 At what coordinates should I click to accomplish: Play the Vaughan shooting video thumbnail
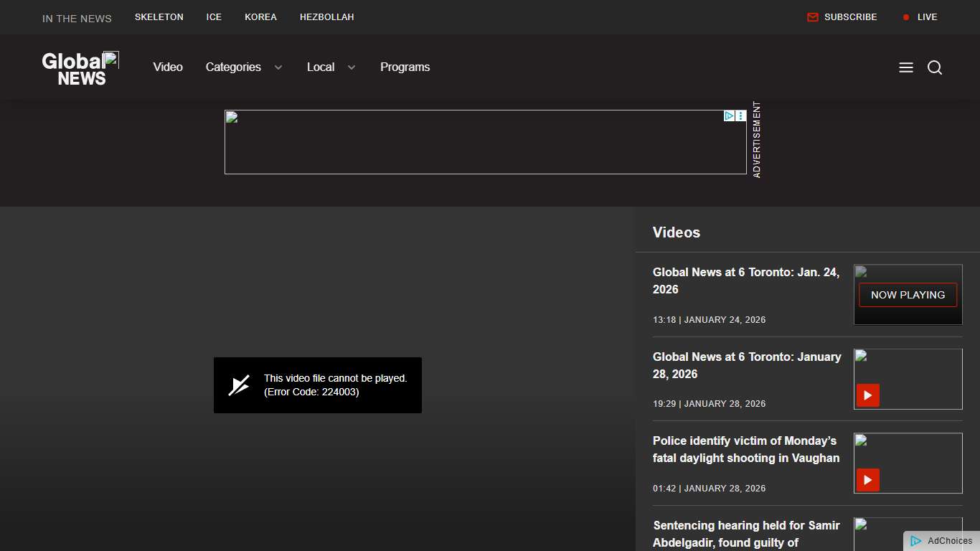[x=868, y=480]
